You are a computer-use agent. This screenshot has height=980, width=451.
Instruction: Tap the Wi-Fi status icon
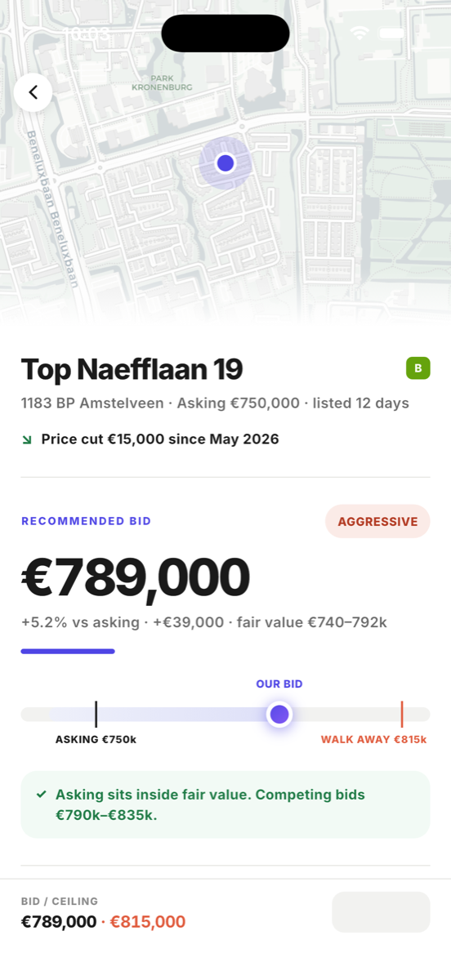click(x=359, y=33)
